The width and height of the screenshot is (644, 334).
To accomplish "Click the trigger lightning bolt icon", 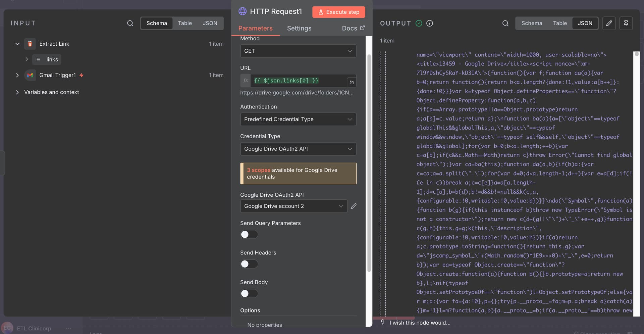I will click(x=81, y=75).
